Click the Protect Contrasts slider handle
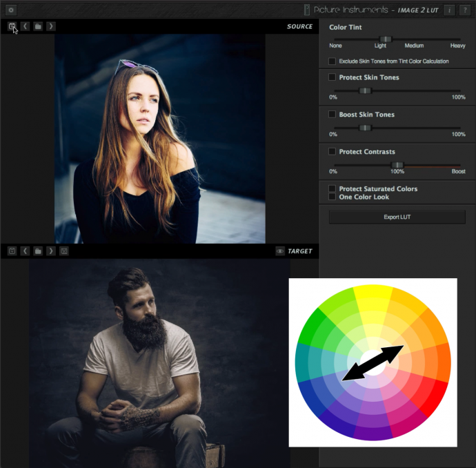 (397, 165)
